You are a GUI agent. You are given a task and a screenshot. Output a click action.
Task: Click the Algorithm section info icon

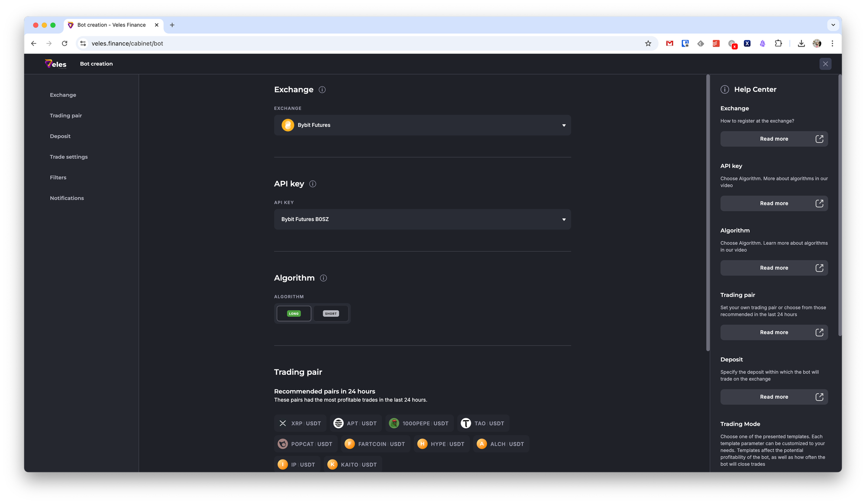[323, 278]
